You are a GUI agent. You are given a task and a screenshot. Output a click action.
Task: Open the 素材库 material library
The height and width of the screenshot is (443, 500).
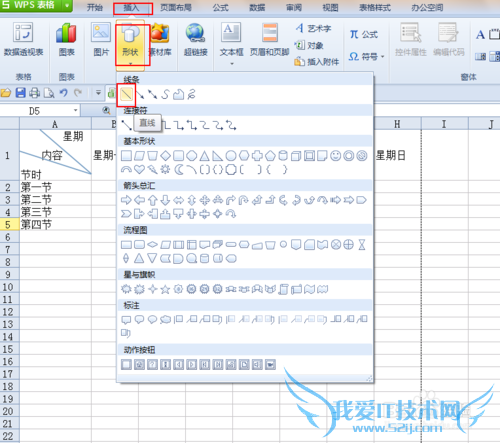click(x=160, y=39)
